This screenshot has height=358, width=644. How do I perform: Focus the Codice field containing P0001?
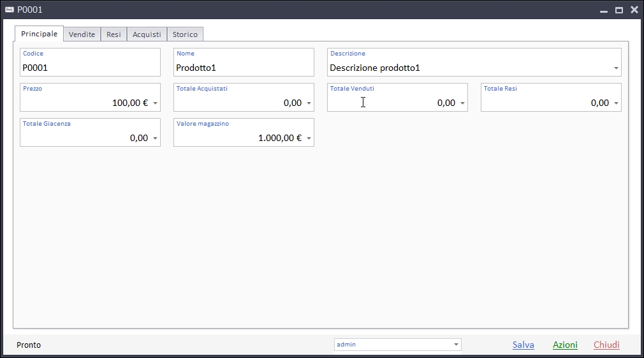pos(90,68)
